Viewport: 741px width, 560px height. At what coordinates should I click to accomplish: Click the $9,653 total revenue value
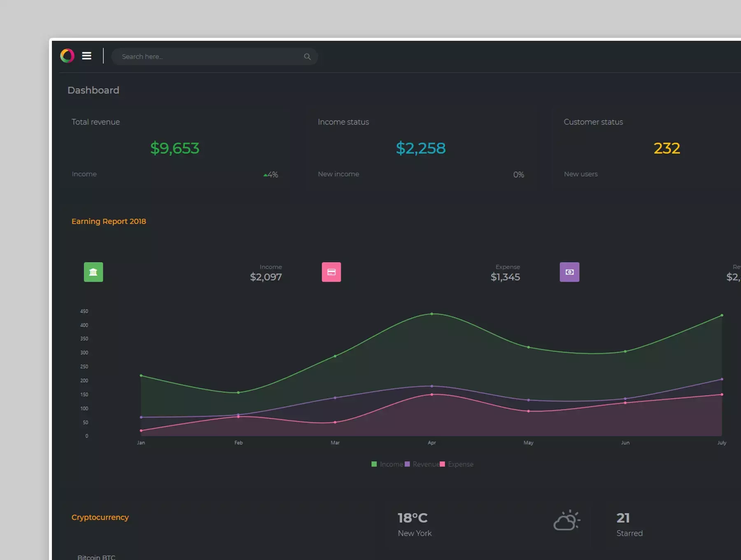tap(175, 148)
